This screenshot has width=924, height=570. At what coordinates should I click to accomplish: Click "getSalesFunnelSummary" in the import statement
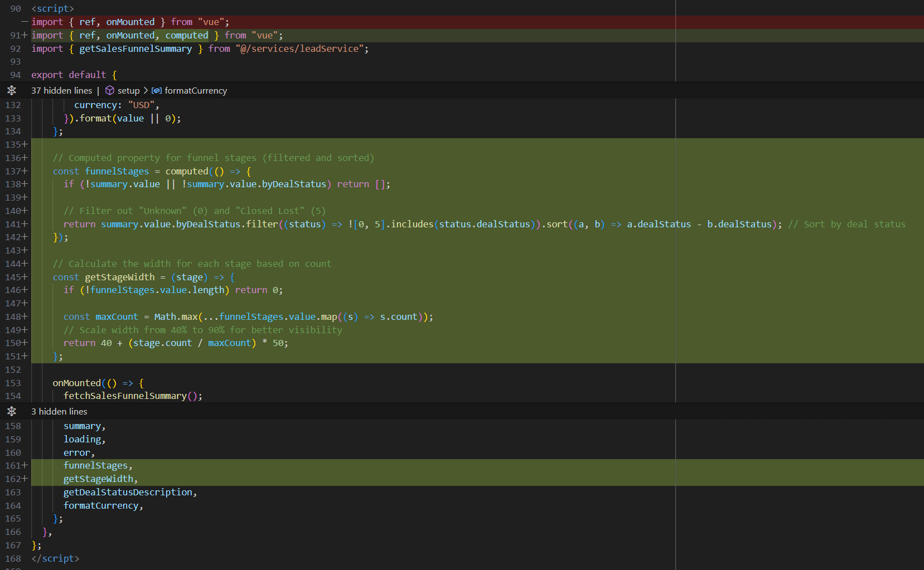tap(136, 48)
